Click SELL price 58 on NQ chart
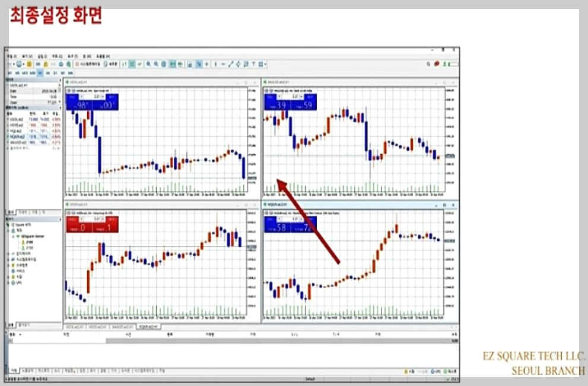This screenshot has width=588, height=386. tap(278, 227)
